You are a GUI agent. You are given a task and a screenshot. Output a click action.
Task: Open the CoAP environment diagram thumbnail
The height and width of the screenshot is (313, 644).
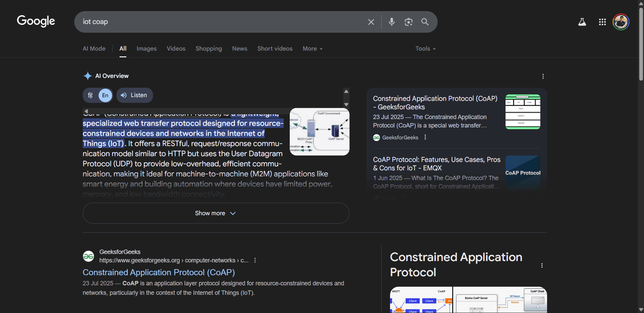[319, 132]
